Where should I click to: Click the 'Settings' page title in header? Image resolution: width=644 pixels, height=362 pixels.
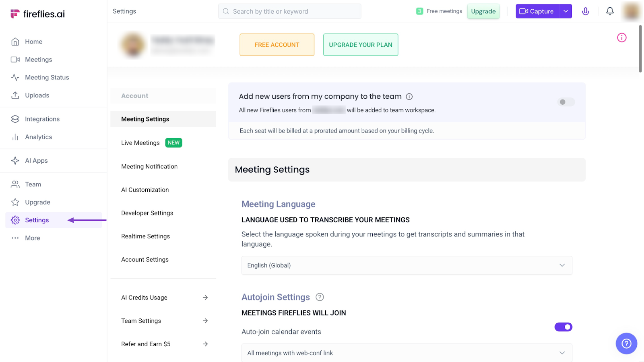coord(124,11)
